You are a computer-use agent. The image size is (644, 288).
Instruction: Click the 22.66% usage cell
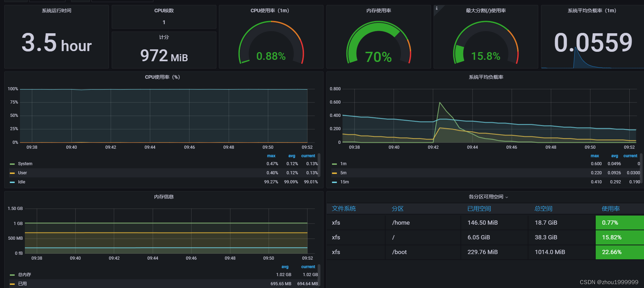point(619,252)
